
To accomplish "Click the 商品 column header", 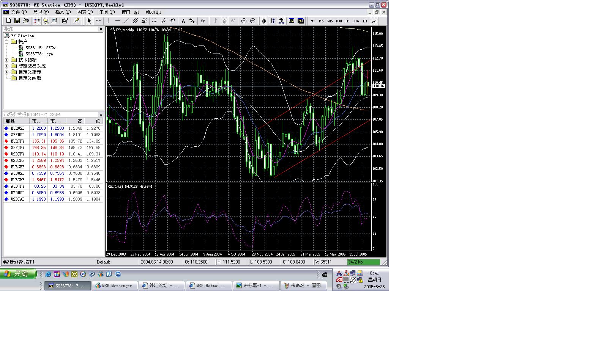I will click(16, 121).
